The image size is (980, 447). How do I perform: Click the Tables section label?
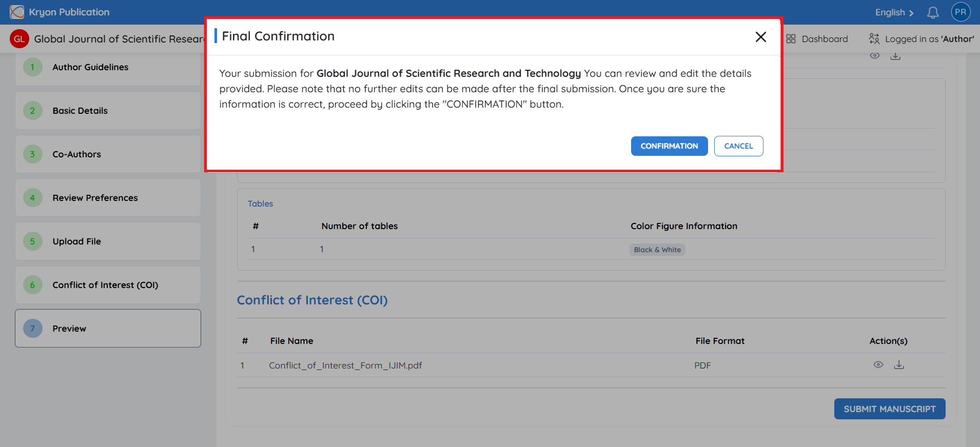[260, 204]
